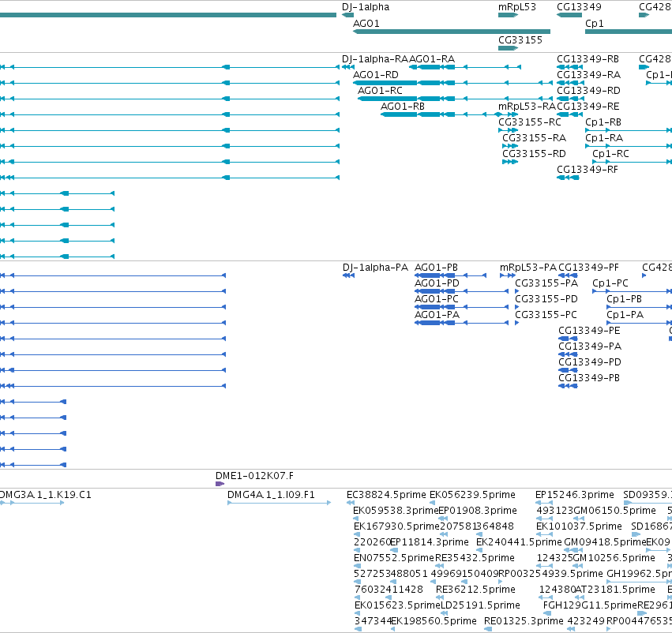672x633 pixels.
Task: Select the Cp1-PB protein label
Action: point(624,299)
